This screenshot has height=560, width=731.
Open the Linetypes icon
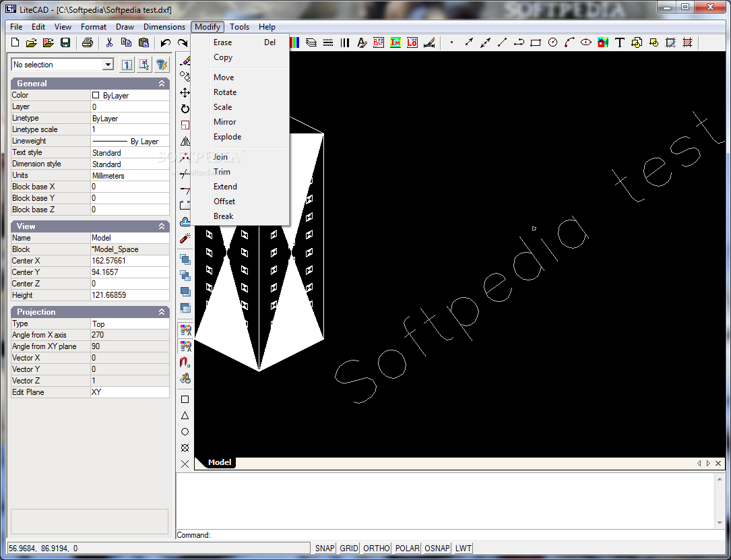pyautogui.click(x=328, y=43)
